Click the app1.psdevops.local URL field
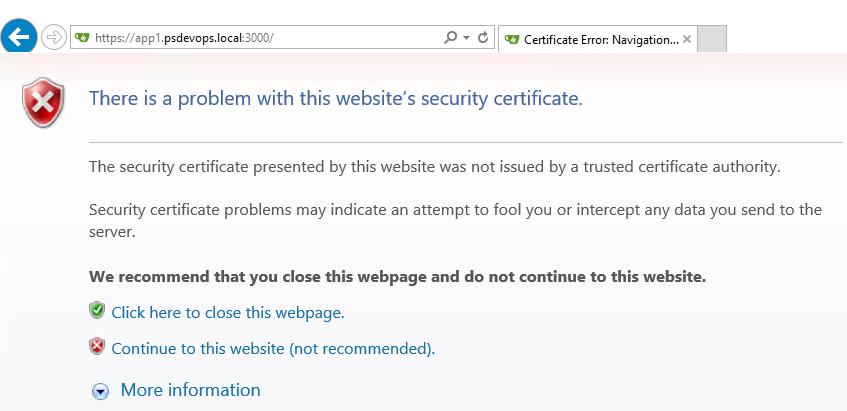The width and height of the screenshot is (847, 411). 266,37
